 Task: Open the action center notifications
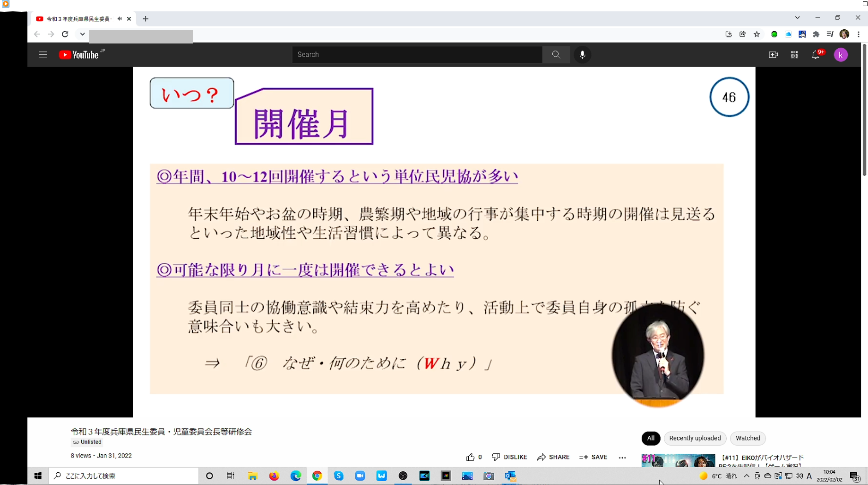pos(855,476)
